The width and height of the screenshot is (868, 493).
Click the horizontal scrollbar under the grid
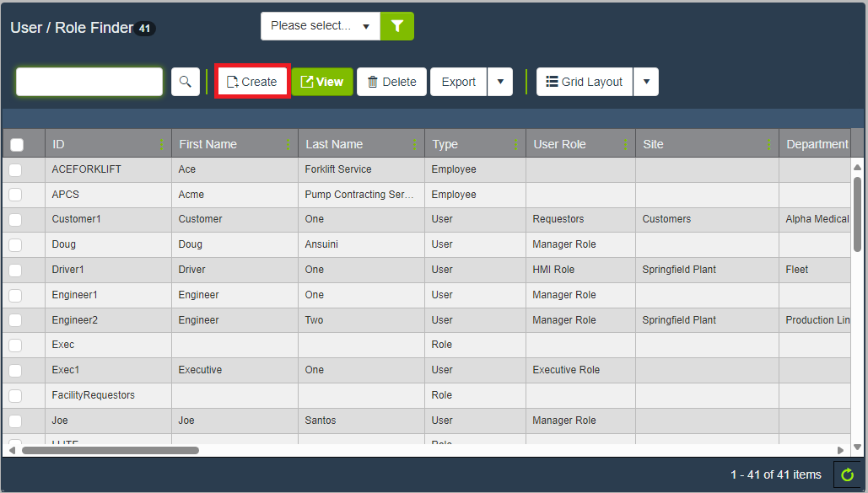pyautogui.click(x=110, y=450)
